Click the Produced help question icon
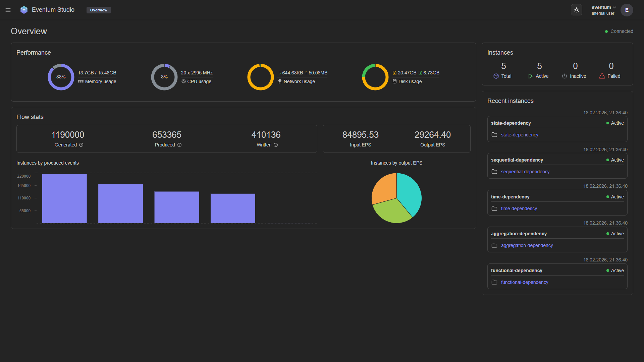The height and width of the screenshot is (362, 644). click(179, 145)
